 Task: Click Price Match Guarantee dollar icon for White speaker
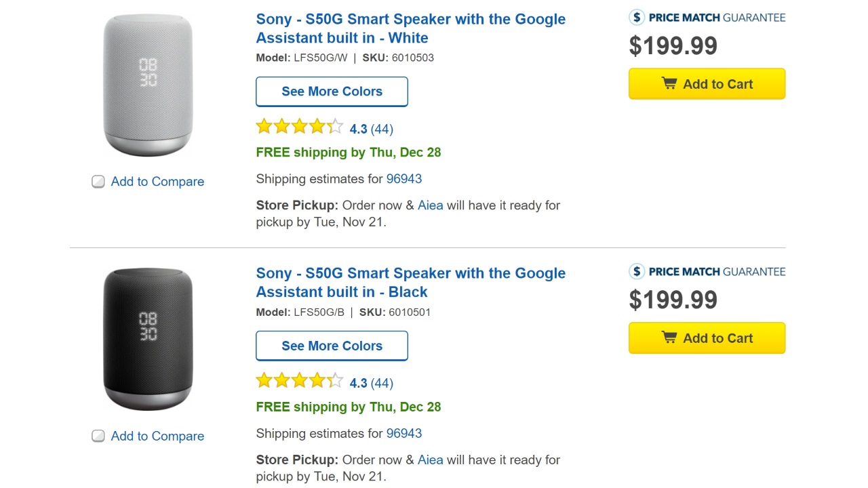click(x=637, y=18)
